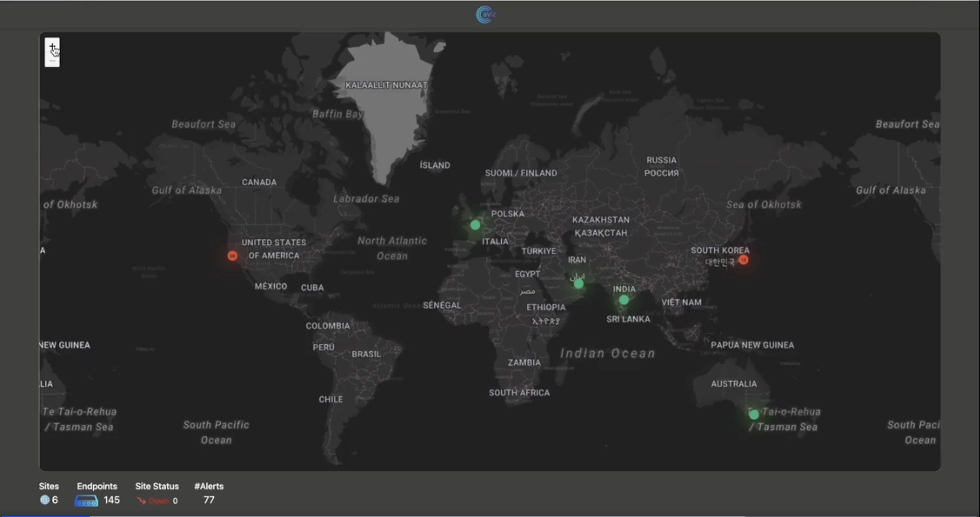
Task: Click the Site Status header label
Action: (157, 486)
